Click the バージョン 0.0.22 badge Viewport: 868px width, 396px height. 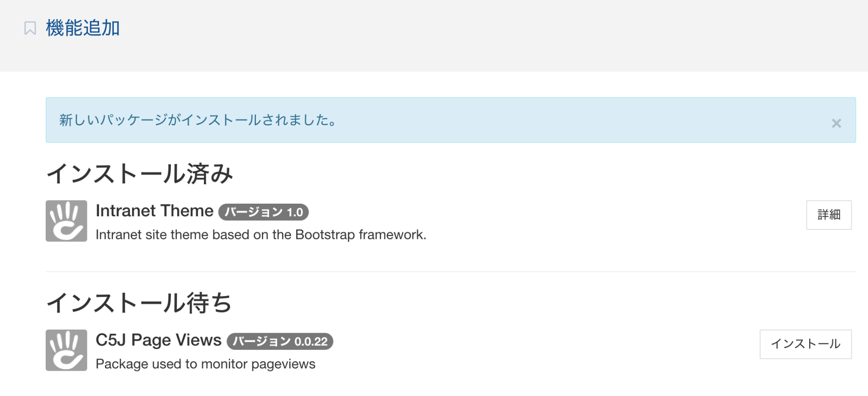point(280,341)
